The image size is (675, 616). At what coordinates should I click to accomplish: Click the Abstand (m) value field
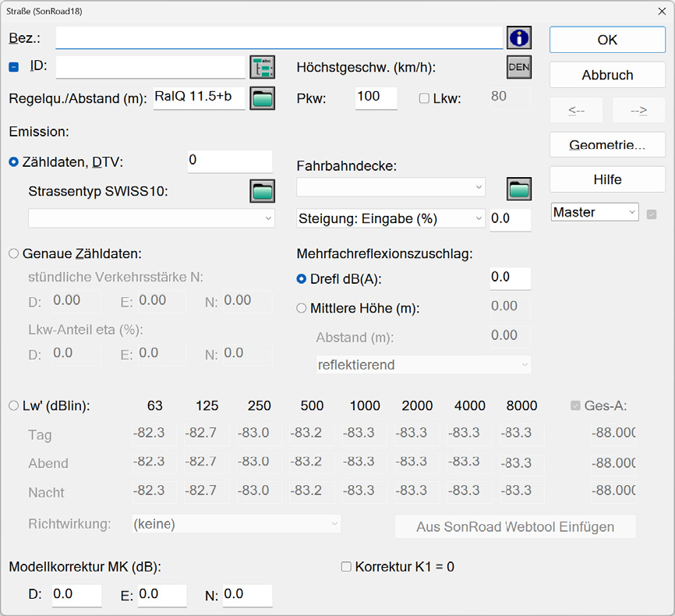[511, 337]
